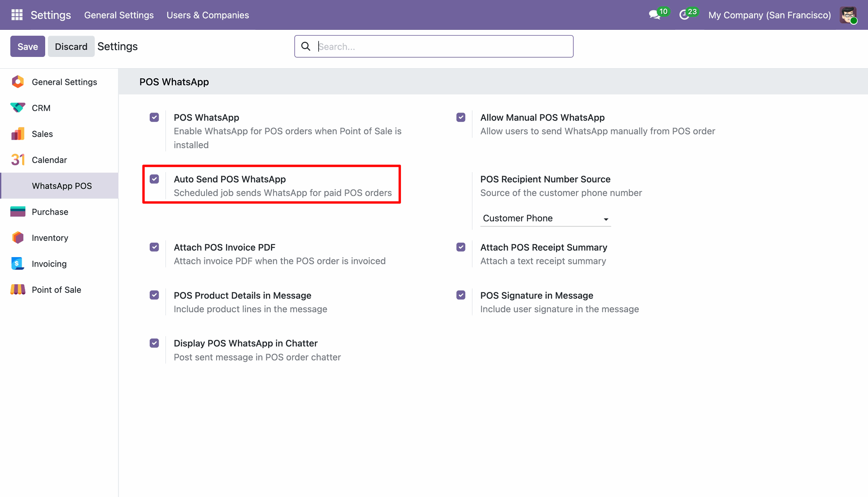
Task: Click the Purchase card icon
Action: pos(18,212)
